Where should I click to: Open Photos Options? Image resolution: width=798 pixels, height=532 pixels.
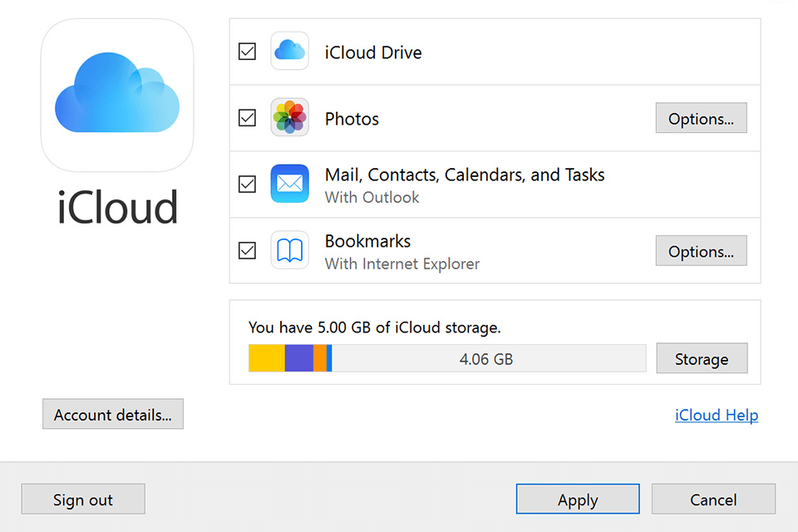click(x=701, y=119)
